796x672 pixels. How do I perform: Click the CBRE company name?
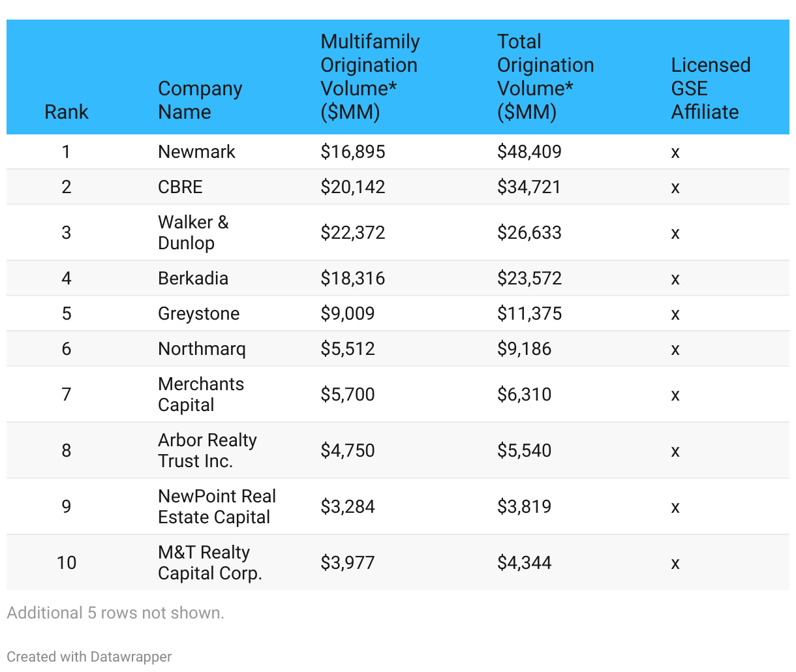pyautogui.click(x=180, y=187)
